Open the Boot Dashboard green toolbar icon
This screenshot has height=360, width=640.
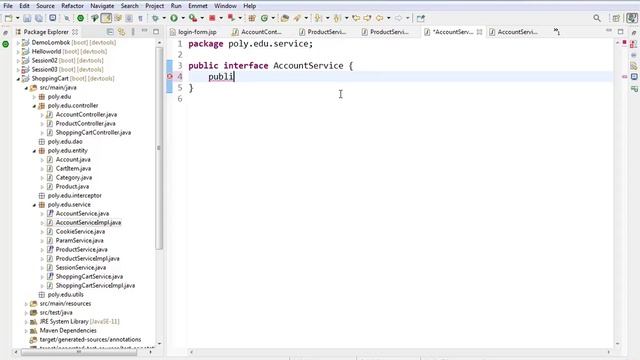[80, 18]
